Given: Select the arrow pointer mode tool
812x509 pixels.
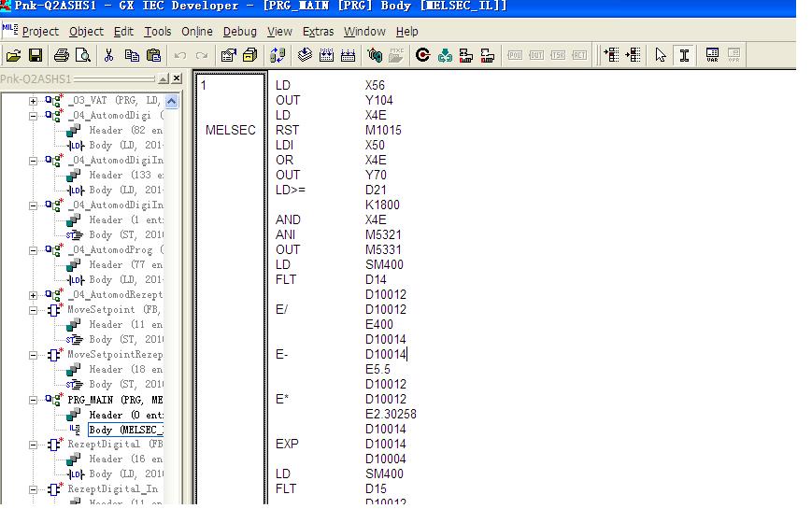Looking at the screenshot, I should 662,56.
